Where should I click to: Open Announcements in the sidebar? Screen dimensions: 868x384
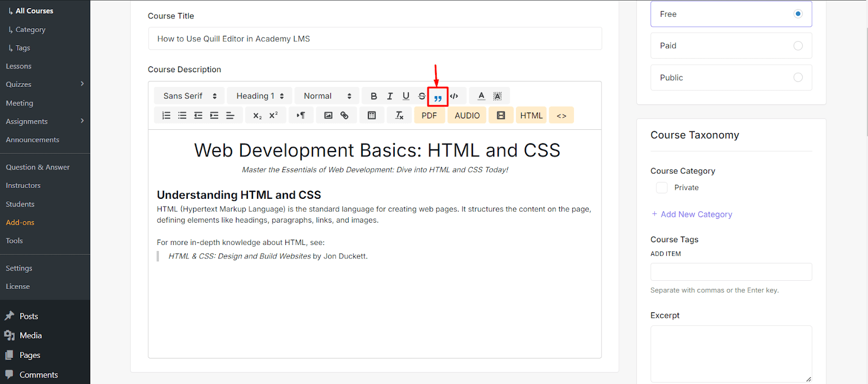point(33,140)
